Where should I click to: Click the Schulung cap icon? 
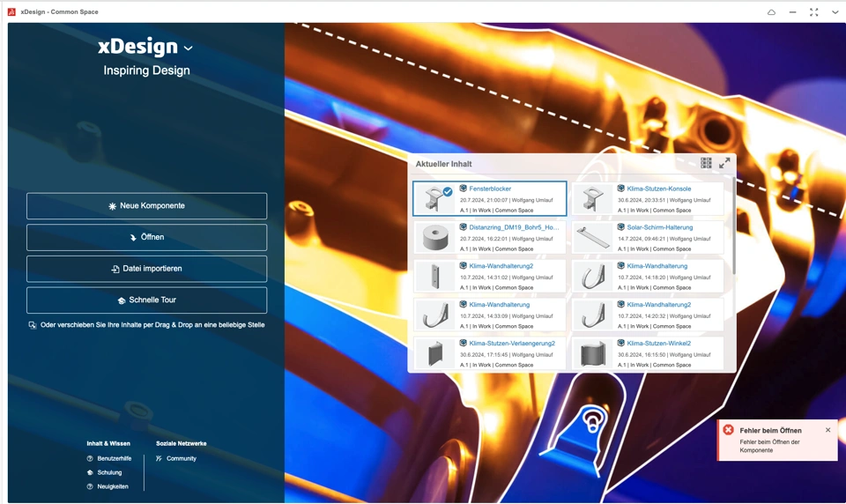coord(90,472)
